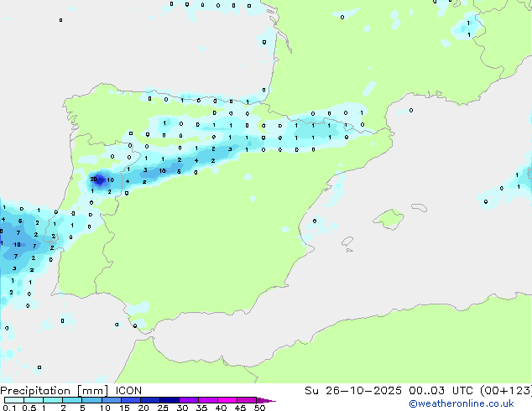The image size is (532, 411).
Task: Click the '30' legend label
Action: tap(182, 408)
